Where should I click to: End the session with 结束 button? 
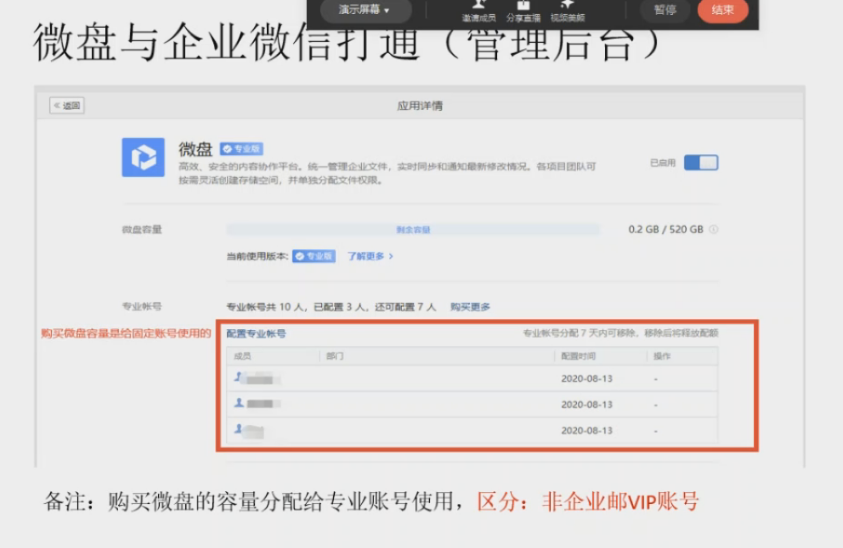click(x=722, y=10)
